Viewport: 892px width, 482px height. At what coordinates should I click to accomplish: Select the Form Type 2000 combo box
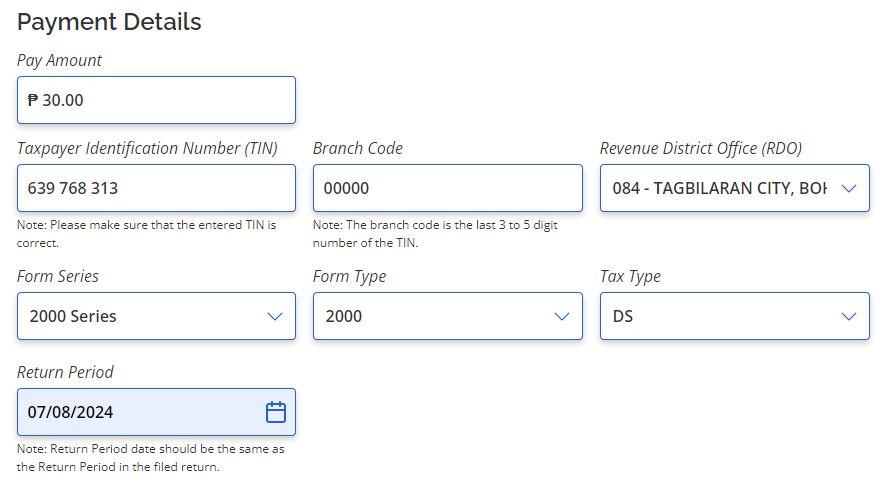coord(448,316)
